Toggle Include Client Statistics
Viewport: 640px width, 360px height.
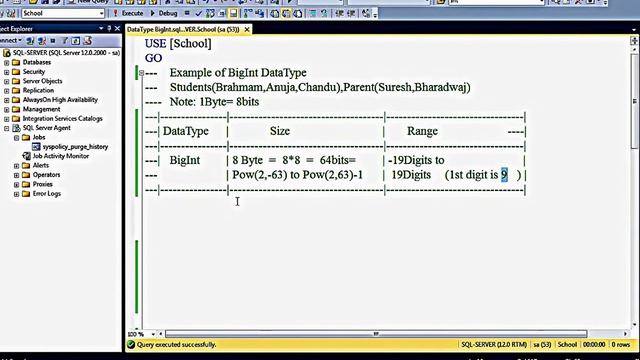click(260, 13)
